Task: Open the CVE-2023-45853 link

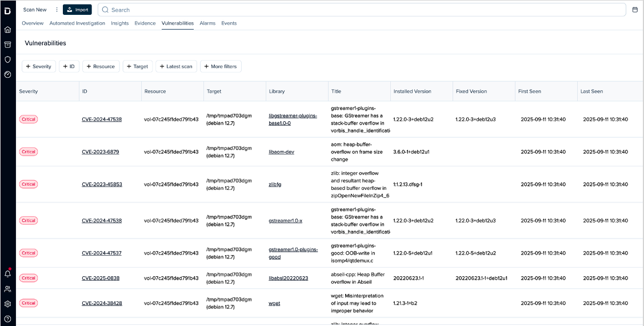Action: coord(102,184)
